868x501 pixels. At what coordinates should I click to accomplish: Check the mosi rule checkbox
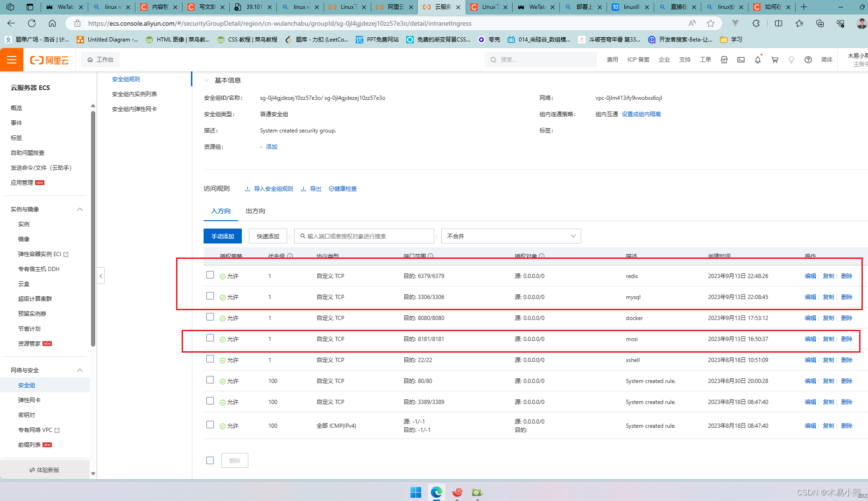coord(210,338)
